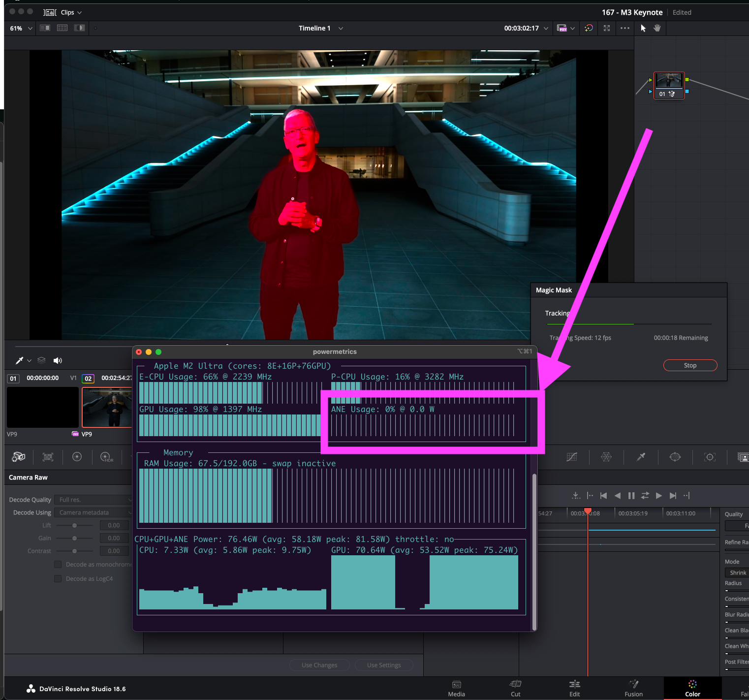This screenshot has height=700, width=749.
Task: Open the Clips panel icon in title bar
Action: [x=50, y=12]
